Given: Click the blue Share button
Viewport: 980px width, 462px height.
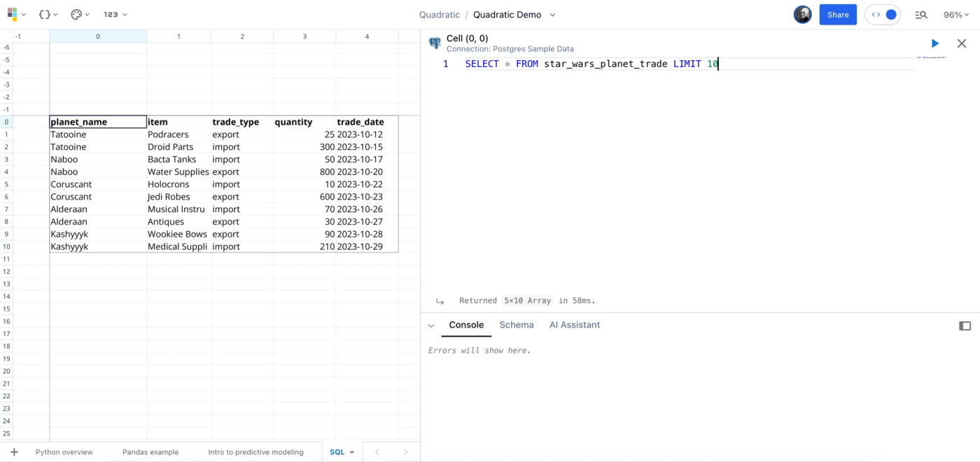Looking at the screenshot, I should pyautogui.click(x=838, y=15).
